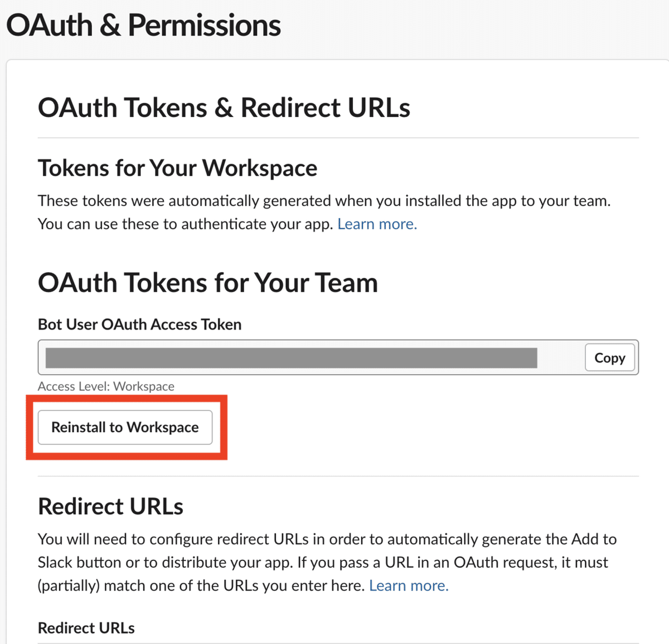This screenshot has width=669, height=644.
Task: Open Learn more link about workspace tokens
Action: coord(377,224)
